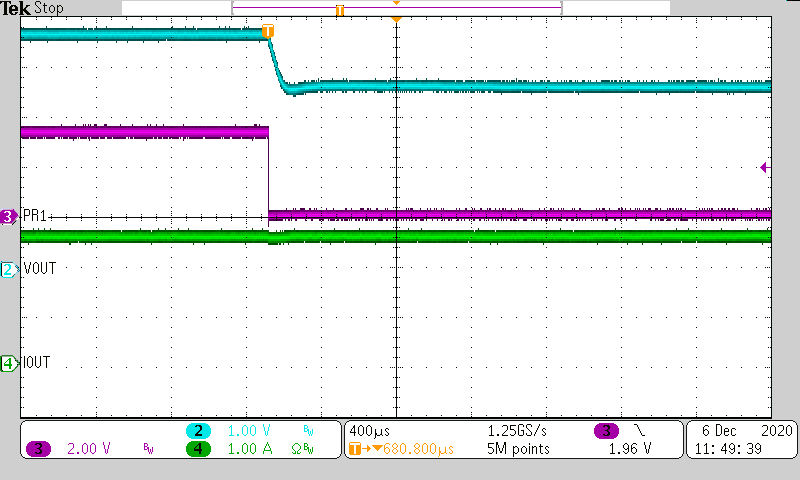
Task: Click the 2.00 V channel 3 scale readout
Action: 89,449
